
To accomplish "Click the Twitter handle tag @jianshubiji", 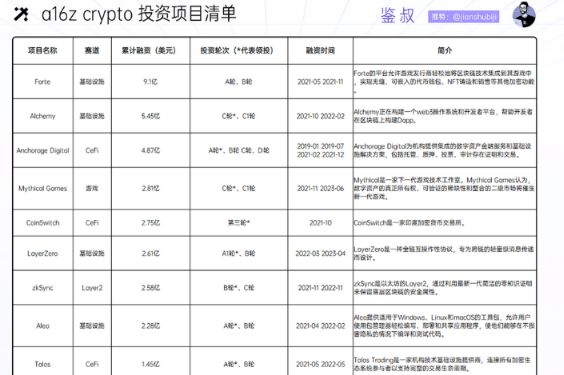I will pyautogui.click(x=464, y=17).
